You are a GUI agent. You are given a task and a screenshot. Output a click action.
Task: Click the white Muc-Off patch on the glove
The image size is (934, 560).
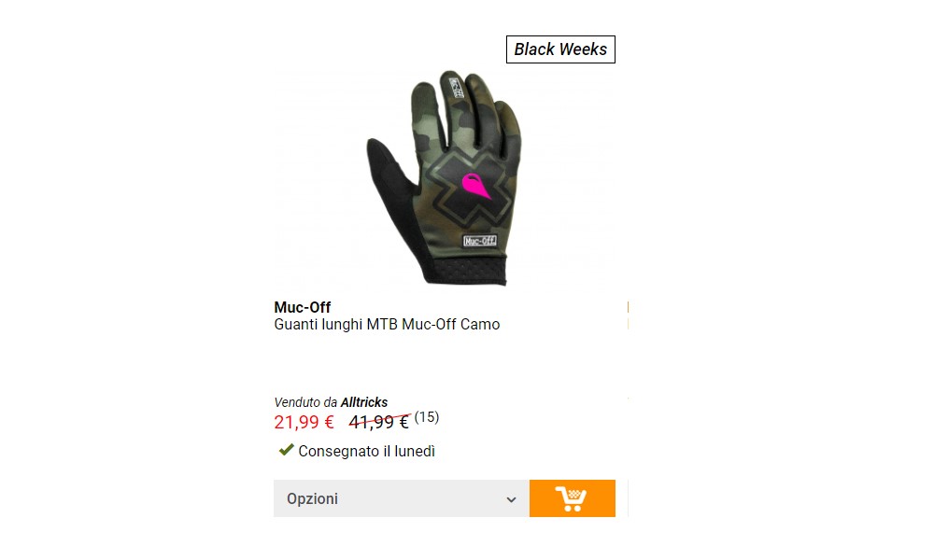[479, 241]
